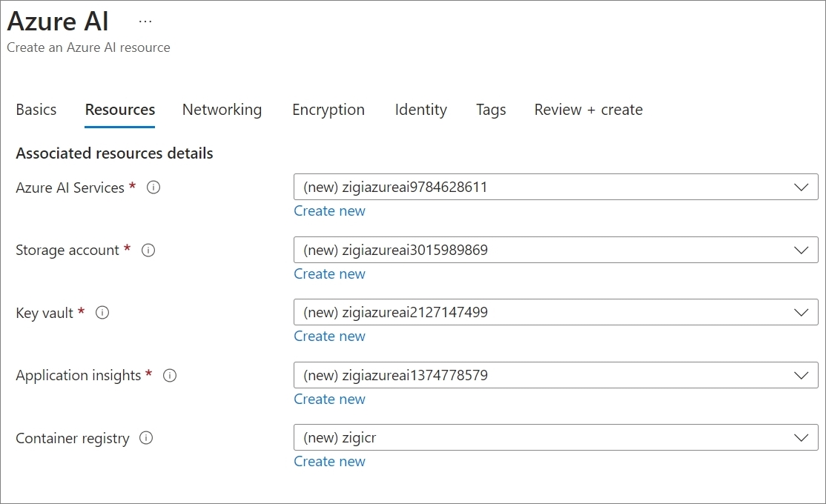Click the Associated resources details heading
The height and width of the screenshot is (504, 826).
tap(114, 153)
